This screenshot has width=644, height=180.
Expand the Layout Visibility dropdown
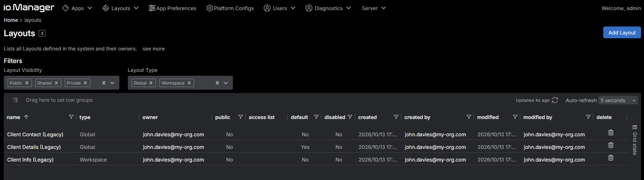point(112,83)
